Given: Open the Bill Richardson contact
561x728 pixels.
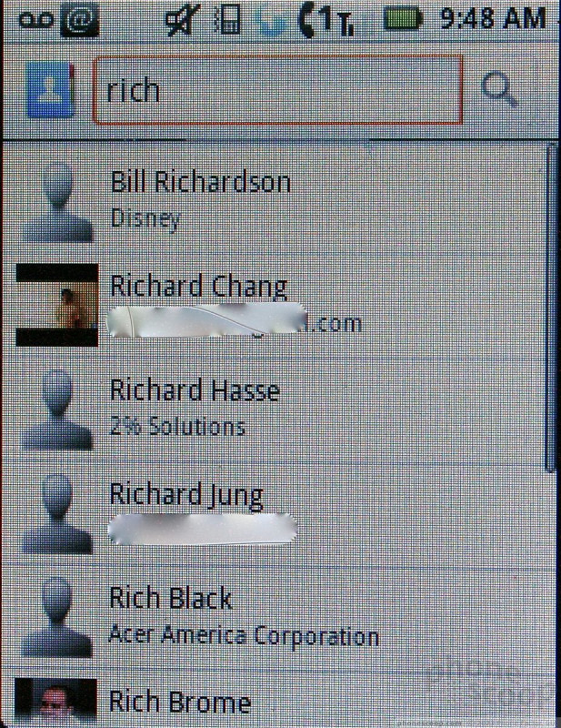Looking at the screenshot, I should click(x=280, y=197).
